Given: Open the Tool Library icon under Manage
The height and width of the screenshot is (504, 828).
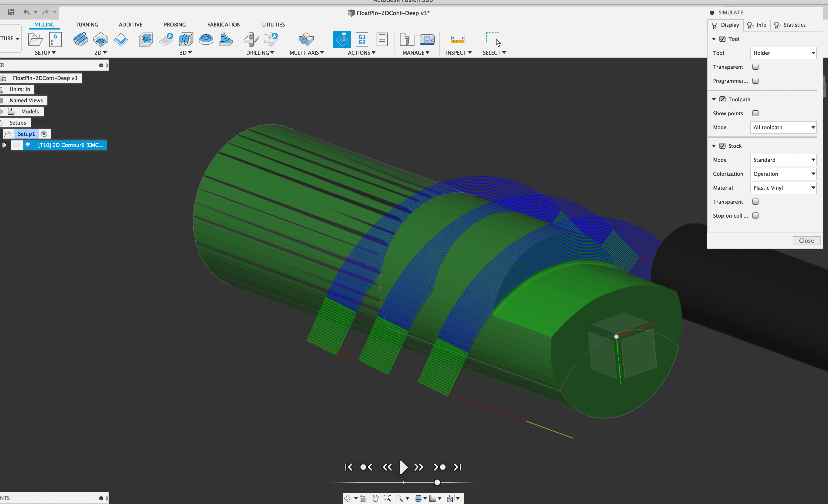Looking at the screenshot, I should coord(407,39).
